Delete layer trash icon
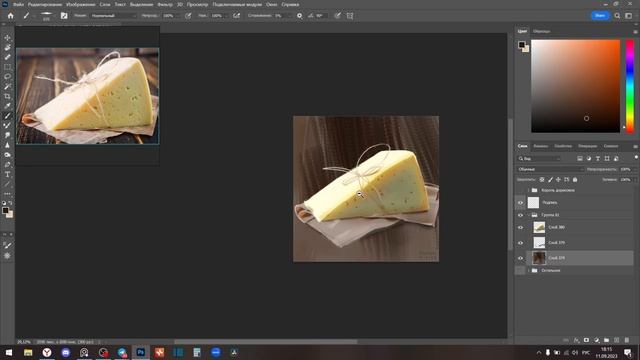Viewport: 640px width, 360px height. [627, 340]
